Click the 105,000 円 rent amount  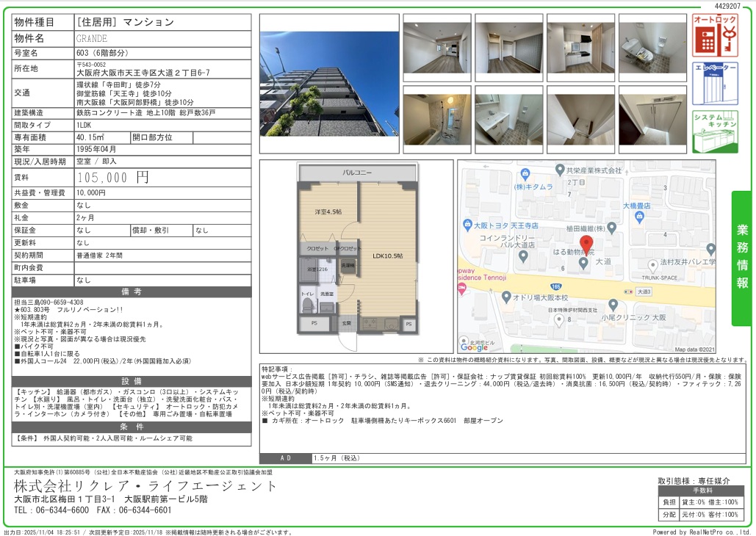[113, 177]
